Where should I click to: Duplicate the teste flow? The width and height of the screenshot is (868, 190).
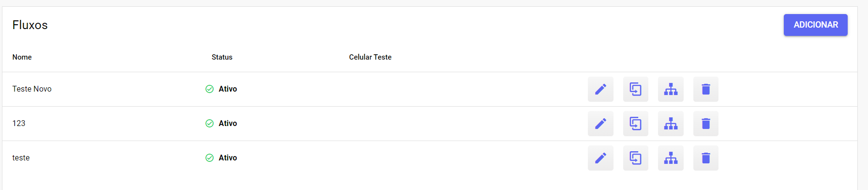point(636,158)
